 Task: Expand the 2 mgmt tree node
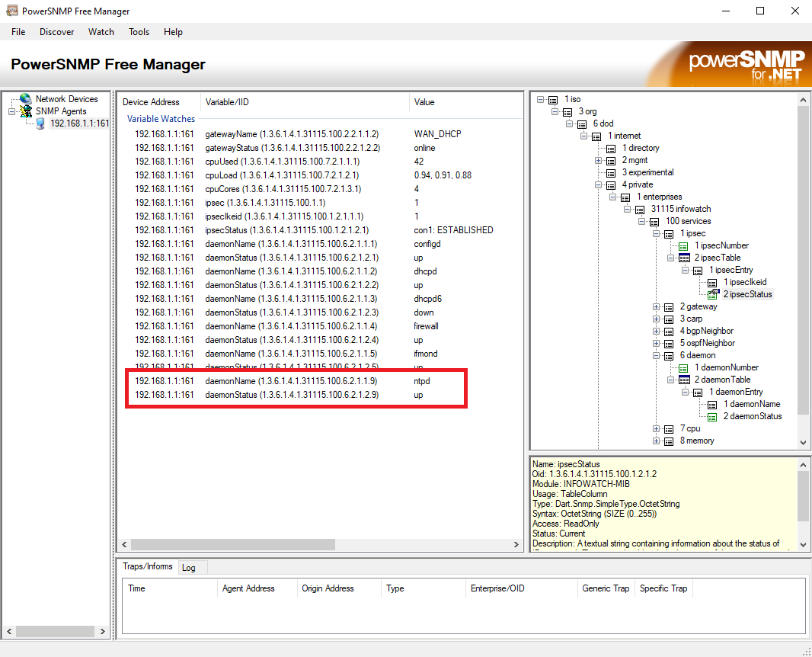point(599,160)
